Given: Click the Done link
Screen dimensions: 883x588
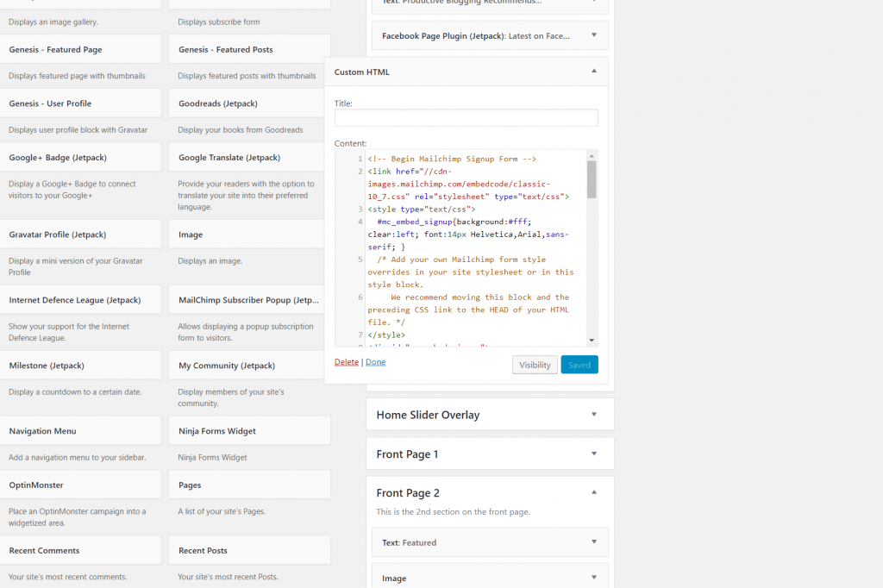Looking at the screenshot, I should click(376, 362).
